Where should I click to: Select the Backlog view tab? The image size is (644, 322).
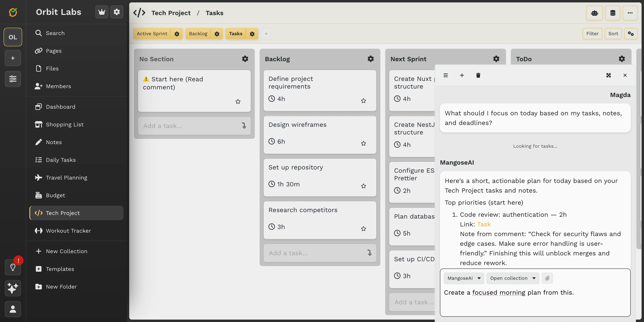tap(198, 33)
